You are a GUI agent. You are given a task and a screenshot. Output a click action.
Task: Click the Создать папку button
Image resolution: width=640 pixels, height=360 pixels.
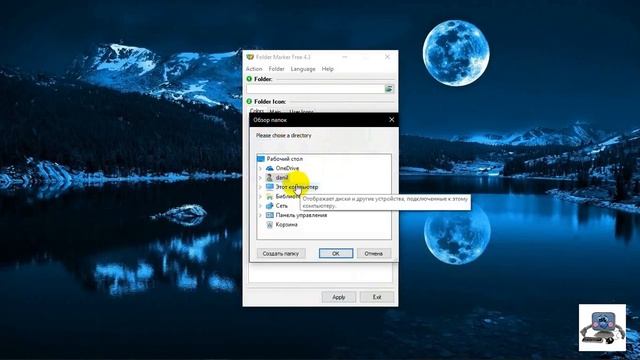coord(281,253)
